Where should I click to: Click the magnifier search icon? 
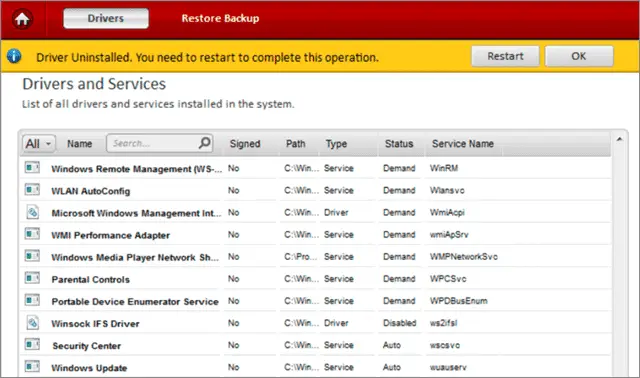click(204, 143)
